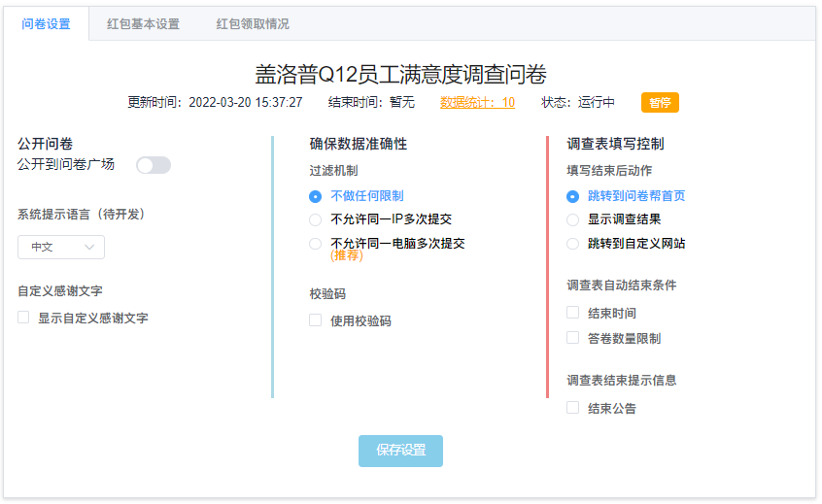The width and height of the screenshot is (822, 504).
Task: Click the survey title 盖洛普Q12员工满意度调查问卷
Action: [401, 75]
